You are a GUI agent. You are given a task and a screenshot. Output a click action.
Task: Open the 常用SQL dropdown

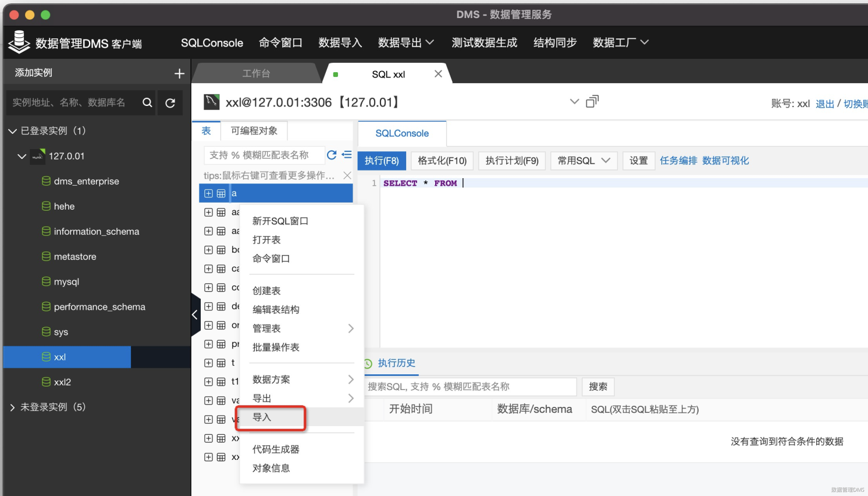[584, 161]
